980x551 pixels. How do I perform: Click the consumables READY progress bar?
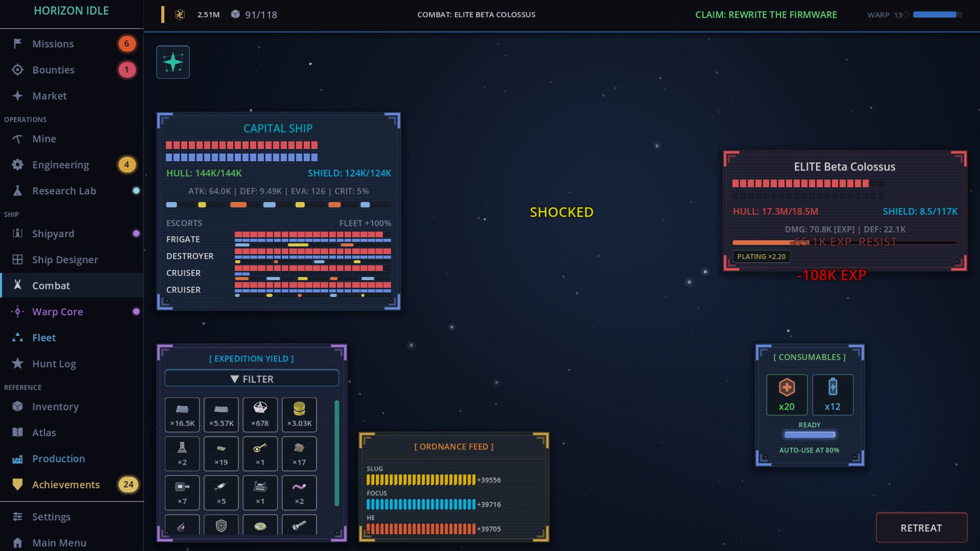coord(810,435)
